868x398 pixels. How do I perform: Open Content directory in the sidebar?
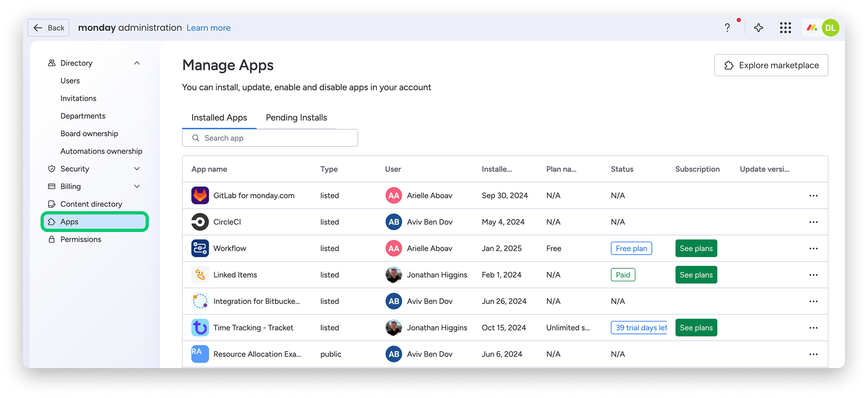point(91,204)
